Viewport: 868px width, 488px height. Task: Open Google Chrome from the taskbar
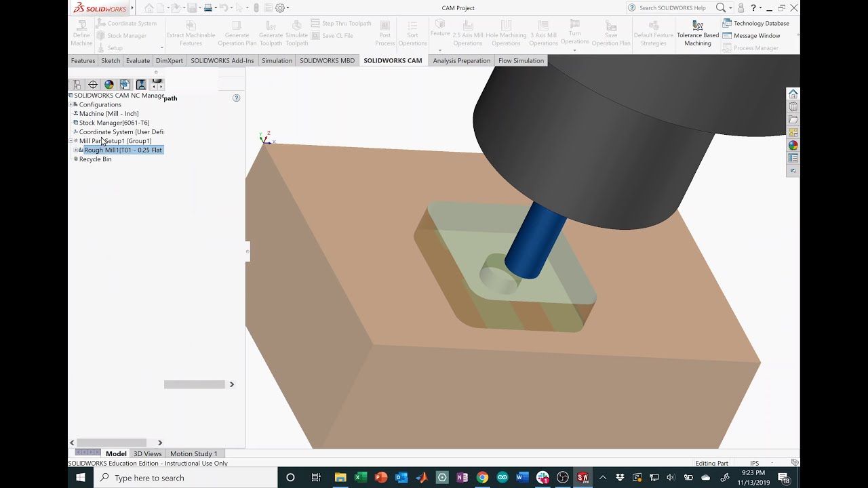point(481,477)
